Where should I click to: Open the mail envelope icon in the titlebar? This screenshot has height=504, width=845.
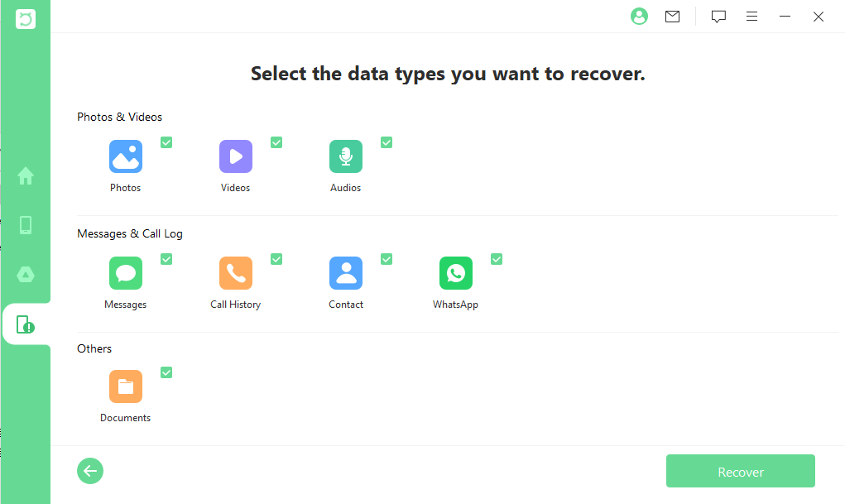pyautogui.click(x=672, y=16)
